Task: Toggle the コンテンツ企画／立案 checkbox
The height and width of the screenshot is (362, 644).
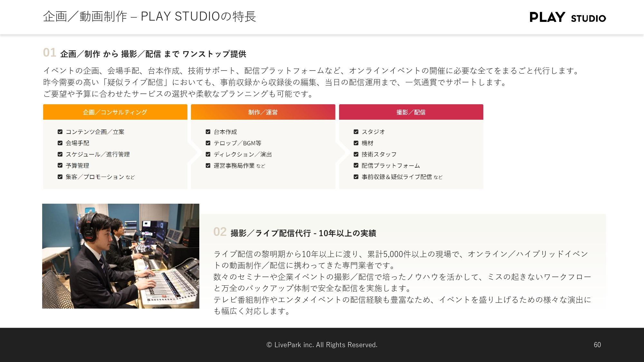Action: tap(60, 132)
